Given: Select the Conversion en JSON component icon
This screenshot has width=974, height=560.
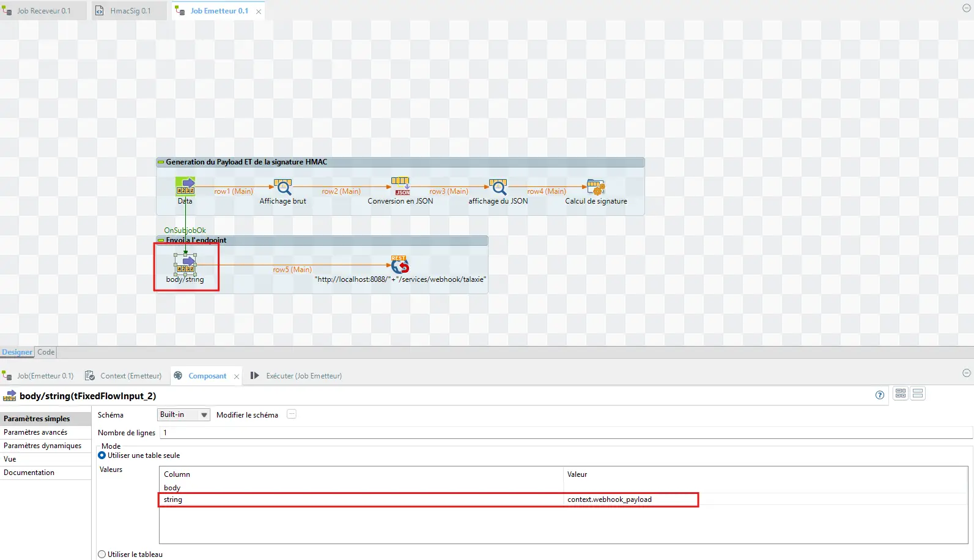Looking at the screenshot, I should (400, 186).
